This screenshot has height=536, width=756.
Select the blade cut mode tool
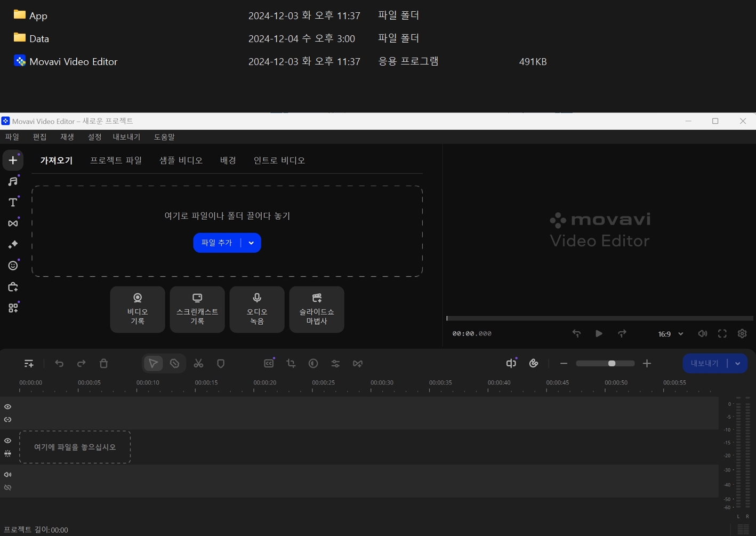tap(174, 363)
